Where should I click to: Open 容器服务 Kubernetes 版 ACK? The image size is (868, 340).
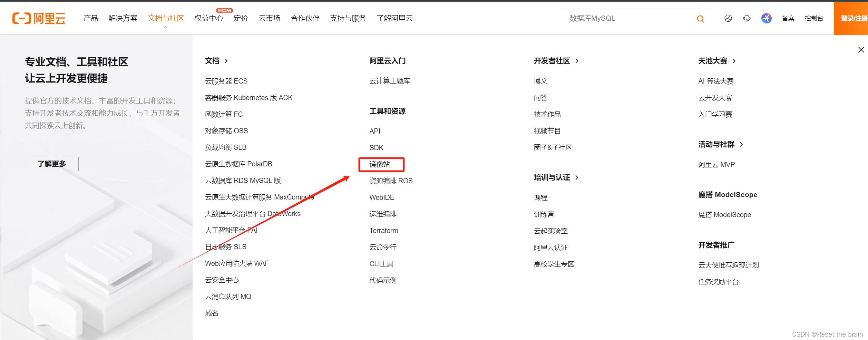249,98
